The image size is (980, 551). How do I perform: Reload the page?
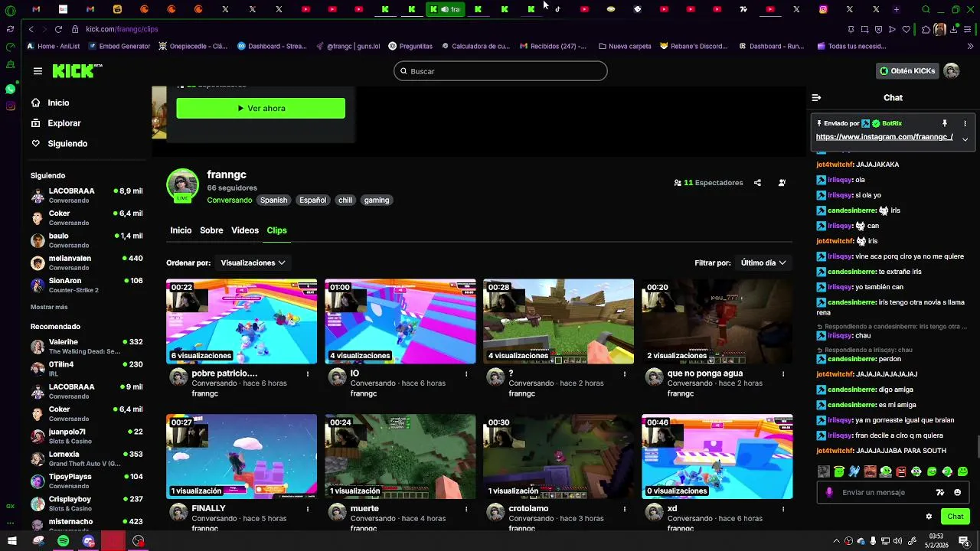click(x=58, y=29)
